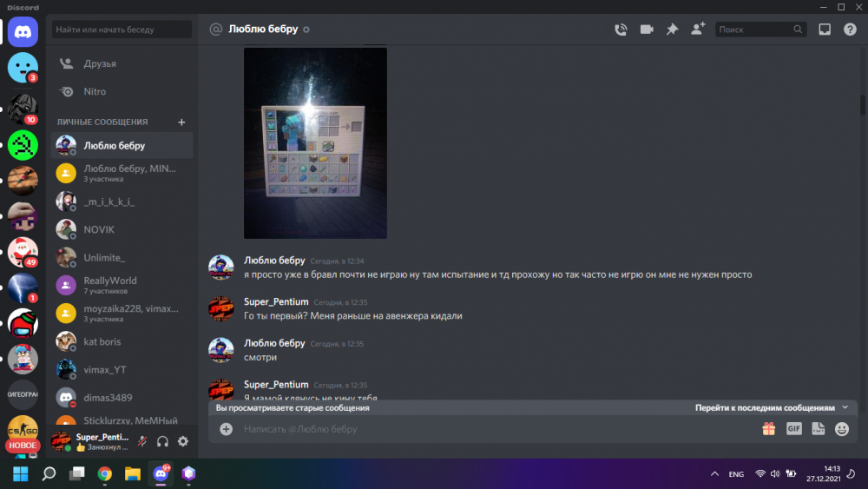Viewport: 868px width, 489px height.
Task: Open Discord home direct messages button
Action: click(23, 31)
